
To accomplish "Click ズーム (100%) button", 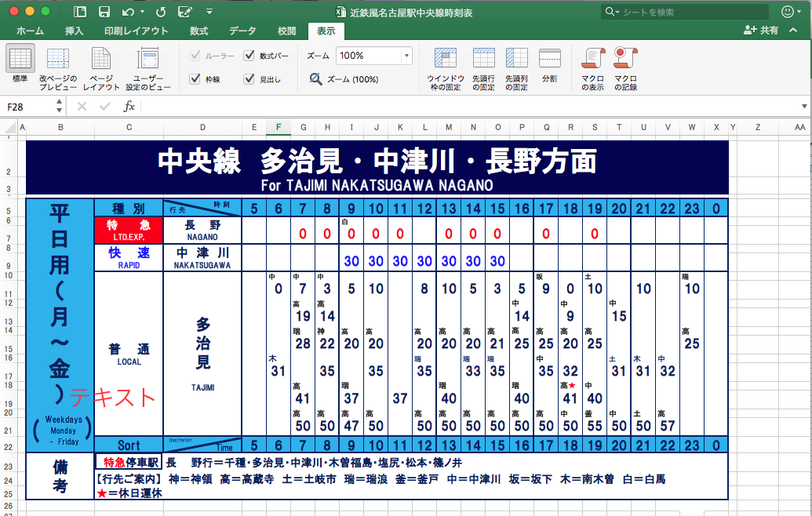I will click(x=344, y=79).
